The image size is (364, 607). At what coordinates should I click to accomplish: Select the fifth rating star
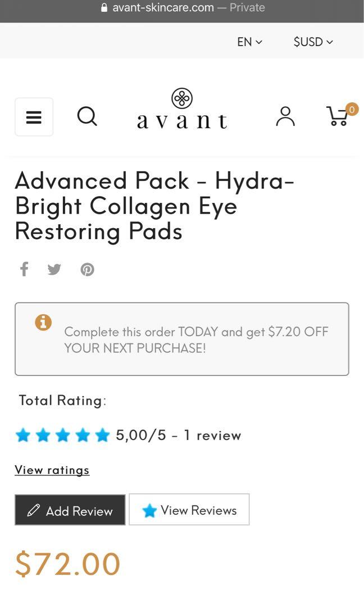point(102,434)
